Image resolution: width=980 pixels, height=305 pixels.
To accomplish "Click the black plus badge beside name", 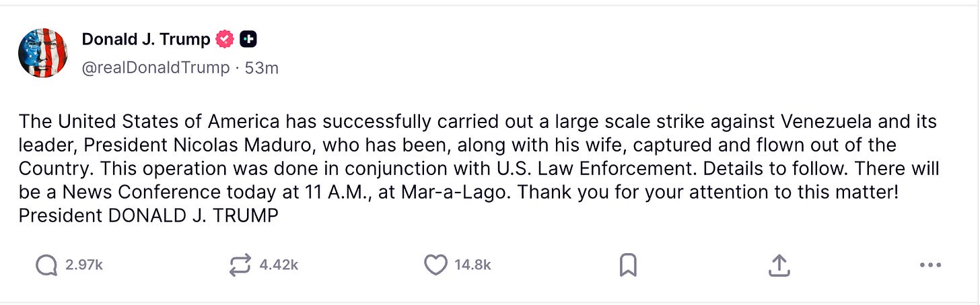I will [248, 40].
